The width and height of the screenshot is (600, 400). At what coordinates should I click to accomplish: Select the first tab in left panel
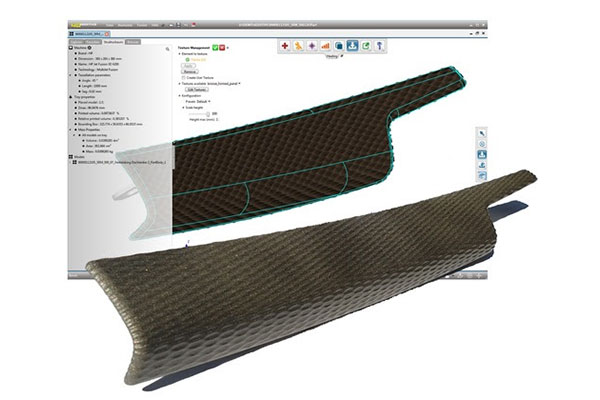tap(77, 42)
